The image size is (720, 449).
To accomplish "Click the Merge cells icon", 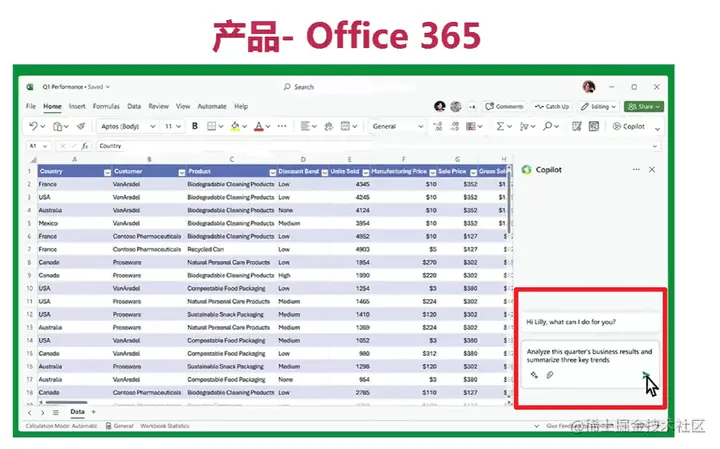I will pos(345,126).
